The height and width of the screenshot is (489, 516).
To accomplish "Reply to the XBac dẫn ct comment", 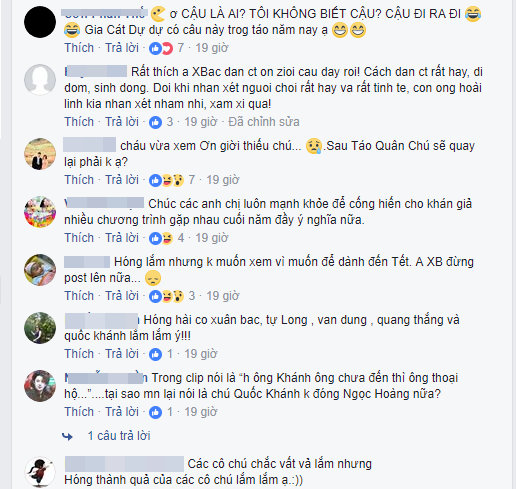I will tap(122, 122).
